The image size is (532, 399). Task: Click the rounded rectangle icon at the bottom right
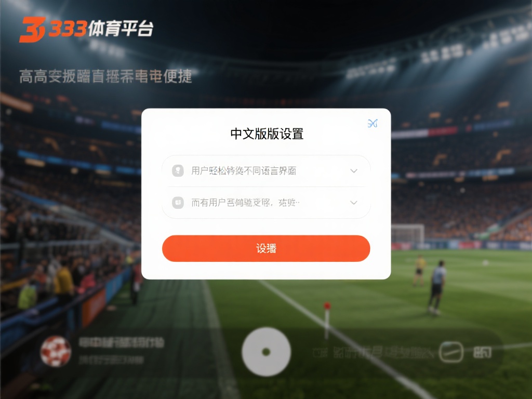tap(451, 352)
